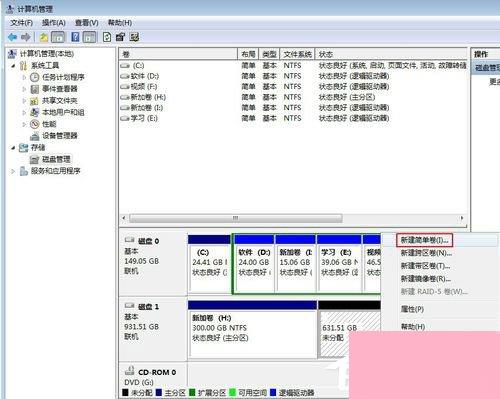Select the 视频 (F:) volume row
This screenshot has width=500, height=399.
293,87
